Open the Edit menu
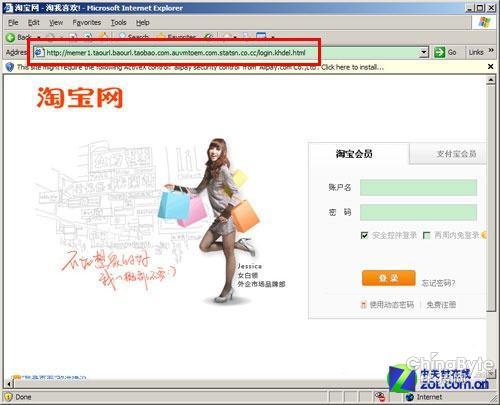This screenshot has height=405, width=500. tap(34, 23)
